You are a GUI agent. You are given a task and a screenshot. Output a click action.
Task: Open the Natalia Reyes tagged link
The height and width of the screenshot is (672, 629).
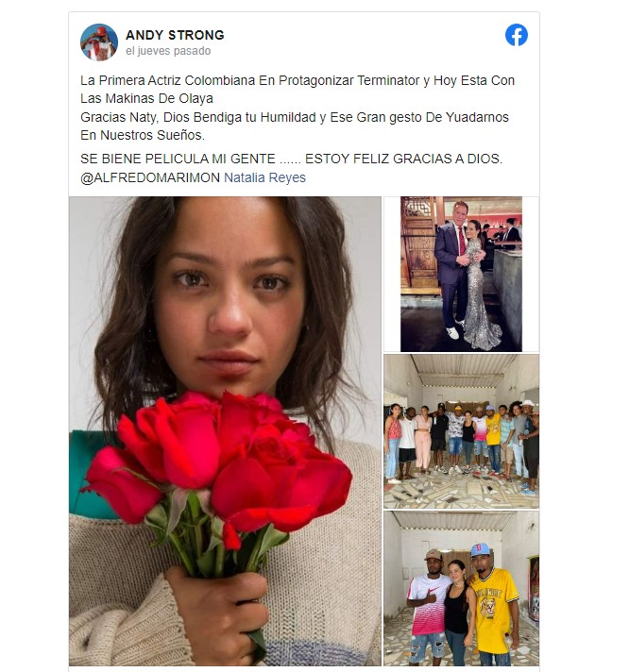[x=264, y=177]
